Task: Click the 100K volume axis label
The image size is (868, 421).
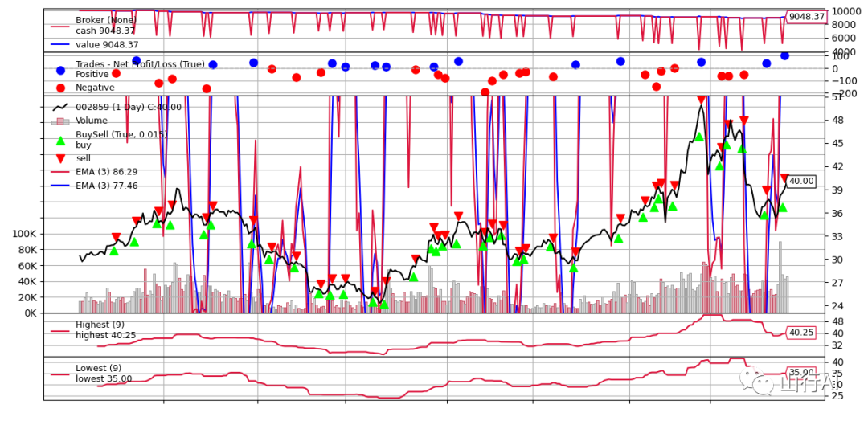Action: tap(24, 234)
